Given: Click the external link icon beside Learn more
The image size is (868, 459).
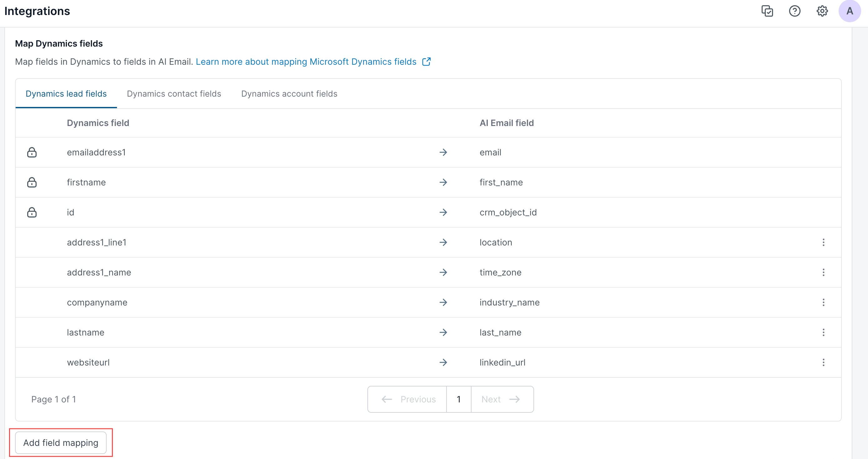Looking at the screenshot, I should pos(426,62).
